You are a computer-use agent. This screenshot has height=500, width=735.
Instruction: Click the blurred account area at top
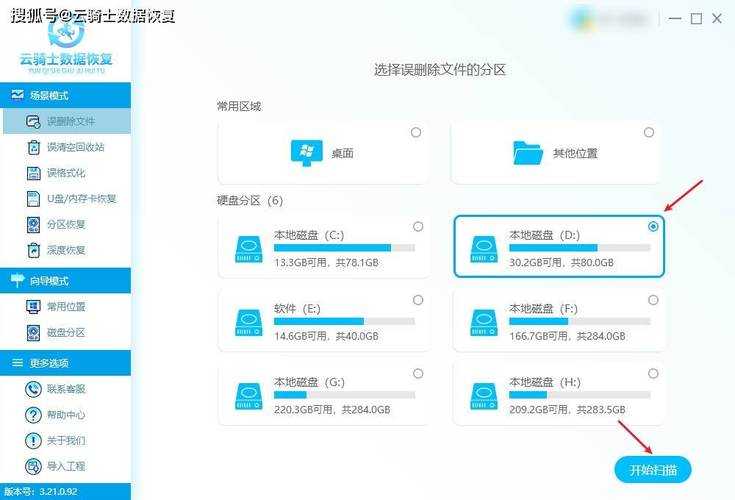click(609, 20)
